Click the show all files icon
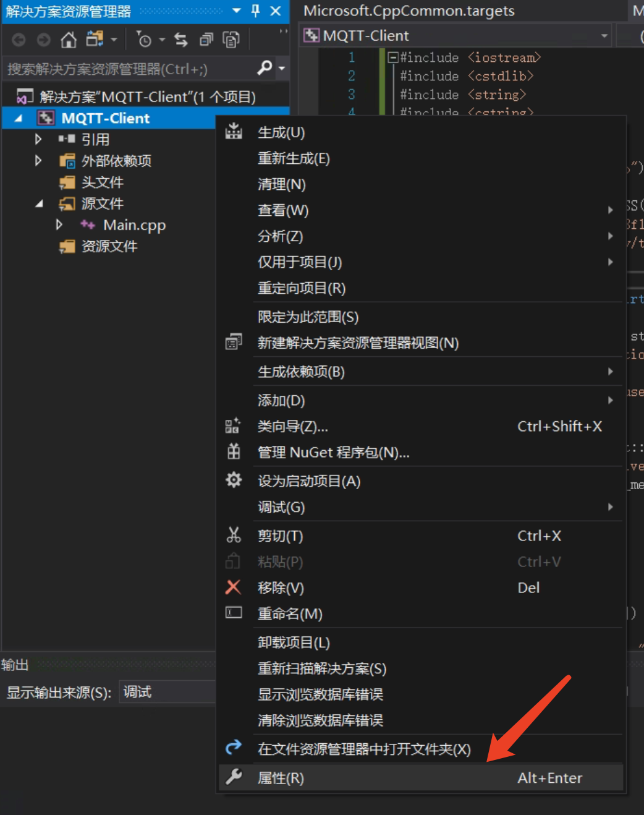This screenshot has height=815, width=644. point(231,40)
